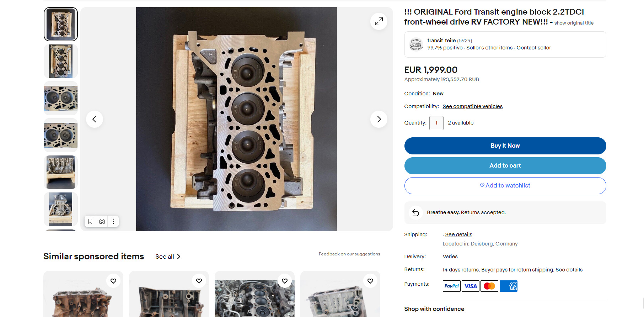Click the Buy It Now button
The width and height of the screenshot is (644, 317).
click(505, 146)
